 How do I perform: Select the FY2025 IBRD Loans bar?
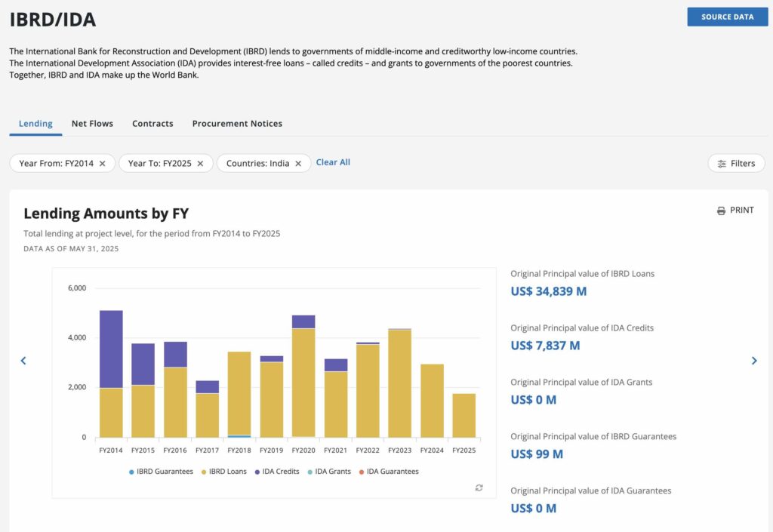(464, 415)
